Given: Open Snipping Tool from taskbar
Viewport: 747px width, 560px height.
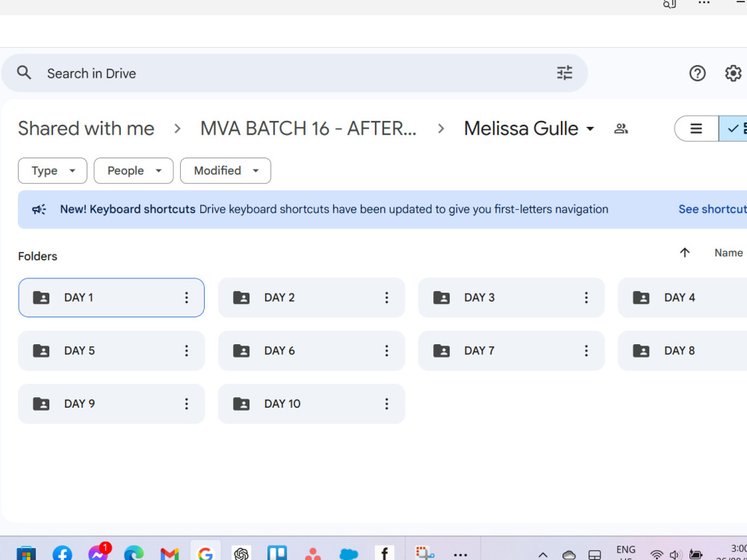Looking at the screenshot, I should 424,553.
